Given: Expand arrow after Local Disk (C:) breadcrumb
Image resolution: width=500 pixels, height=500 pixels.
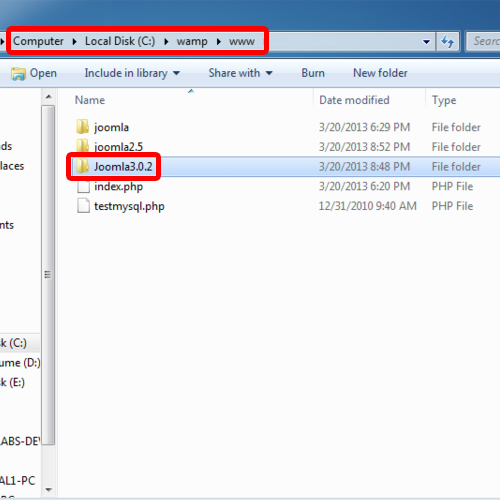Looking at the screenshot, I should coord(166,42).
